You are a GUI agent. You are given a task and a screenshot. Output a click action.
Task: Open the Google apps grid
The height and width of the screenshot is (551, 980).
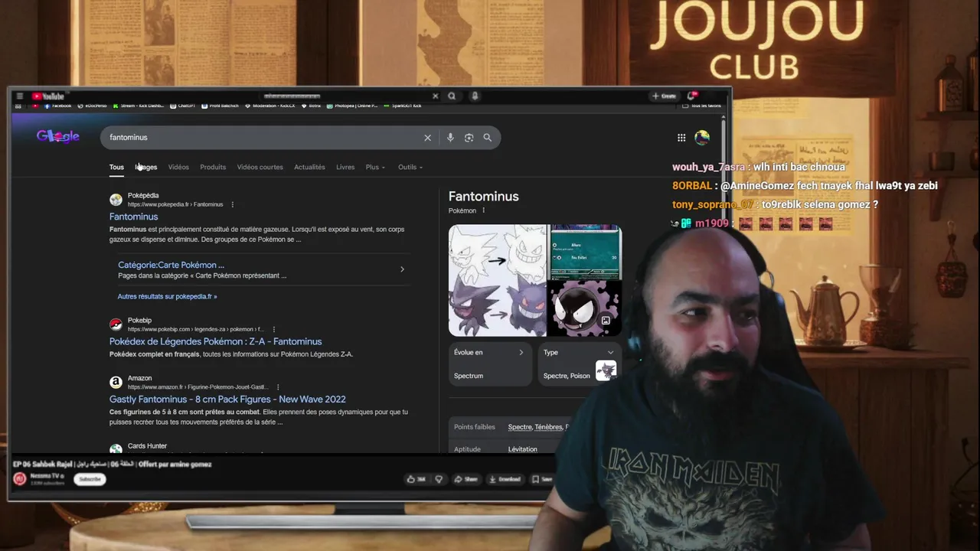tap(681, 138)
